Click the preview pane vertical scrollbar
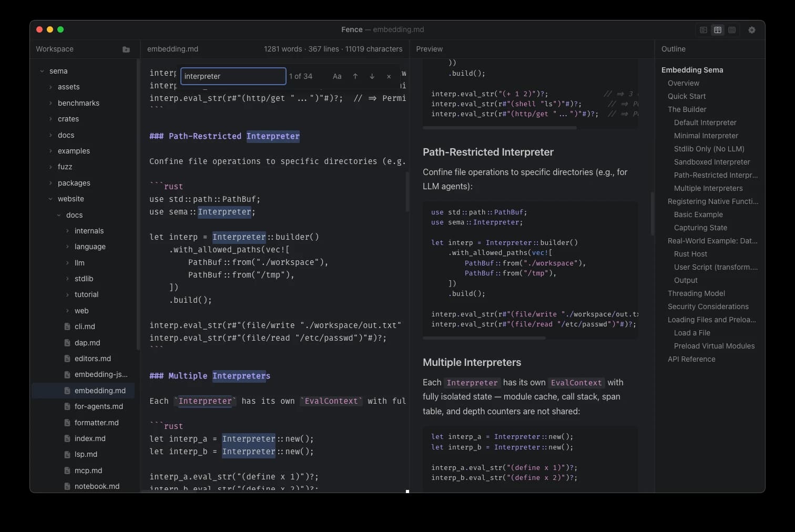This screenshot has height=532, width=795. pyautogui.click(x=653, y=213)
